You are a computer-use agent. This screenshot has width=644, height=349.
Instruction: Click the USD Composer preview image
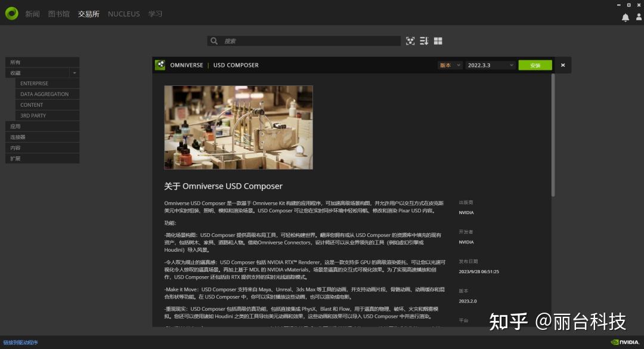pos(238,127)
